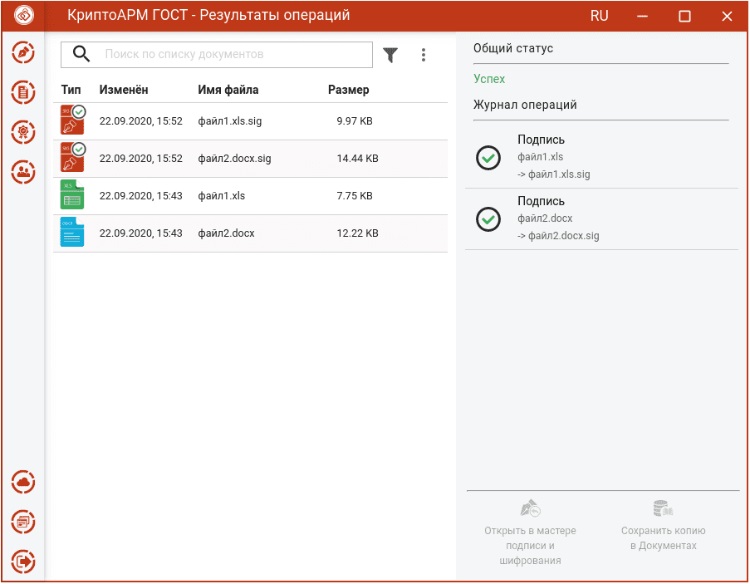
Task: Open the operations log sidebar icon
Action: 23,522
